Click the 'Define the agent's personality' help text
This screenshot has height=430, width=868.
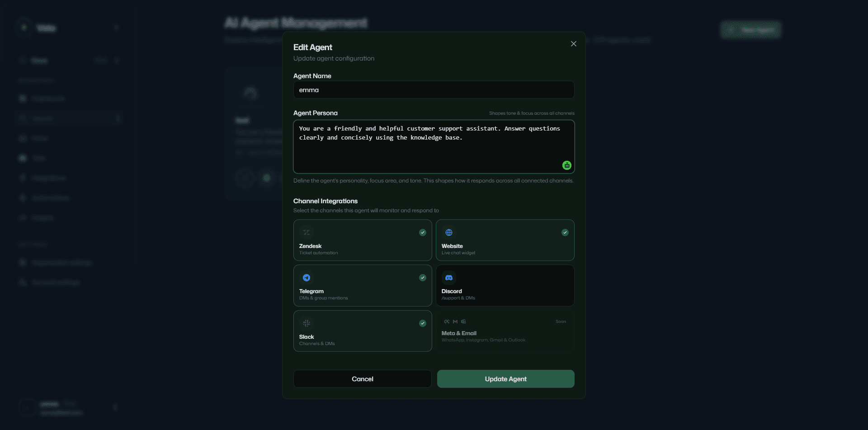(434, 181)
